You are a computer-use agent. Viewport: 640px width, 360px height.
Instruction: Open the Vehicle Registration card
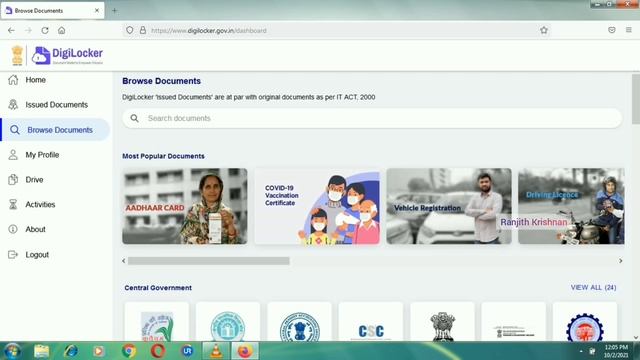(449, 206)
